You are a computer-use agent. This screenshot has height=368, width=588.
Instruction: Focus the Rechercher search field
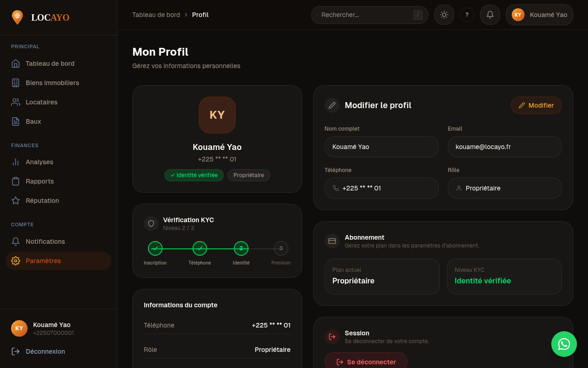(x=365, y=15)
